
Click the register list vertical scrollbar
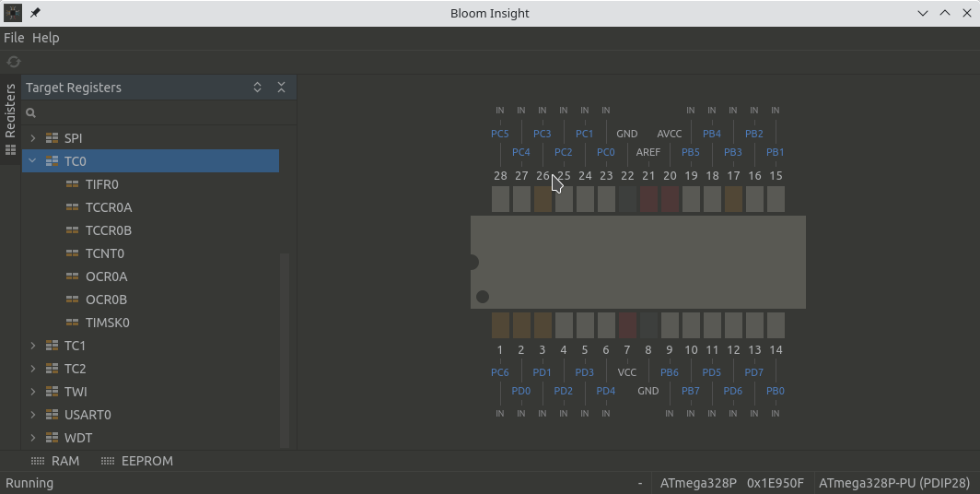(285, 350)
